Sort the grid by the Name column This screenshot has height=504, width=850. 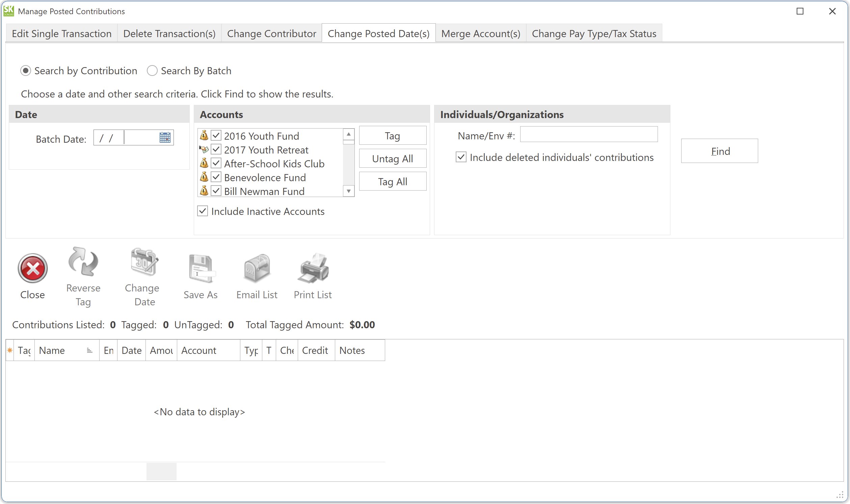pos(67,350)
